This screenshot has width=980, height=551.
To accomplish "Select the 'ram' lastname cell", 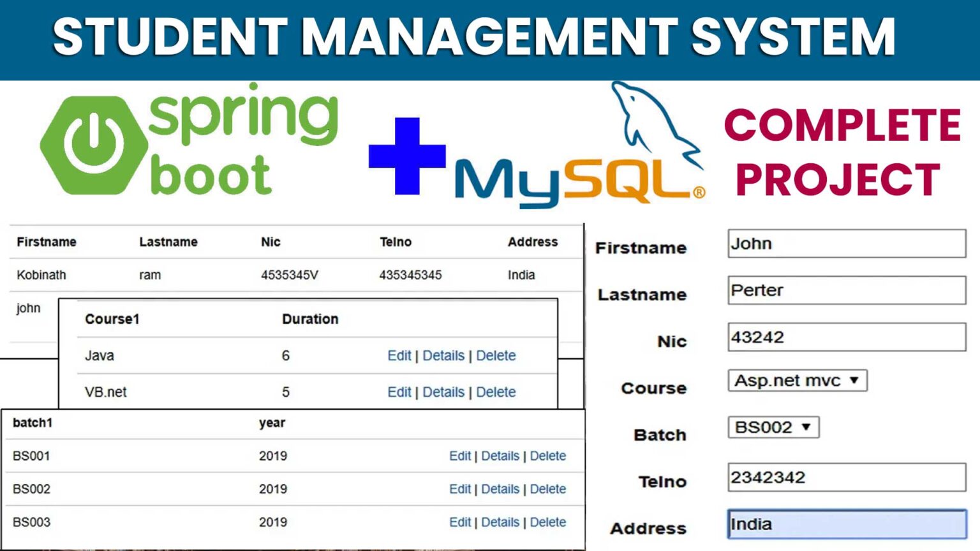I will pyautogui.click(x=150, y=275).
